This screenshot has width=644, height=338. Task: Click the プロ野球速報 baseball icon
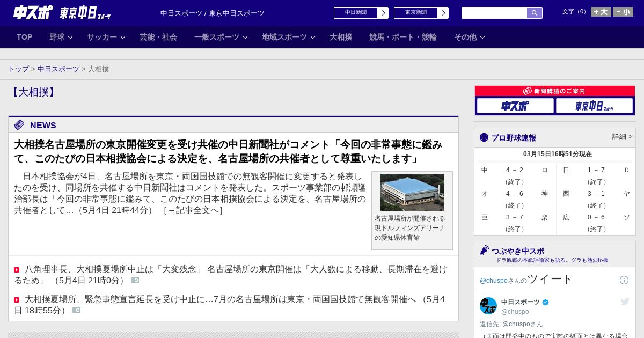point(484,137)
